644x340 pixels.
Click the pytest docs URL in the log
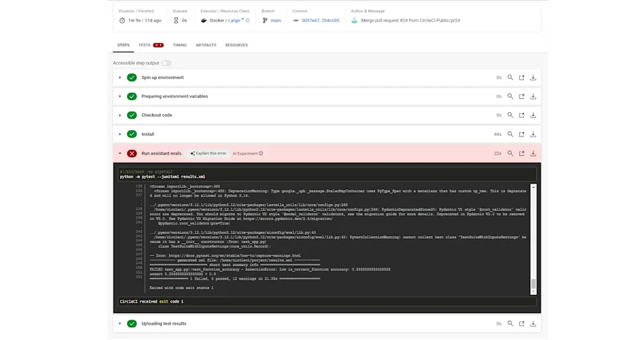(234, 255)
